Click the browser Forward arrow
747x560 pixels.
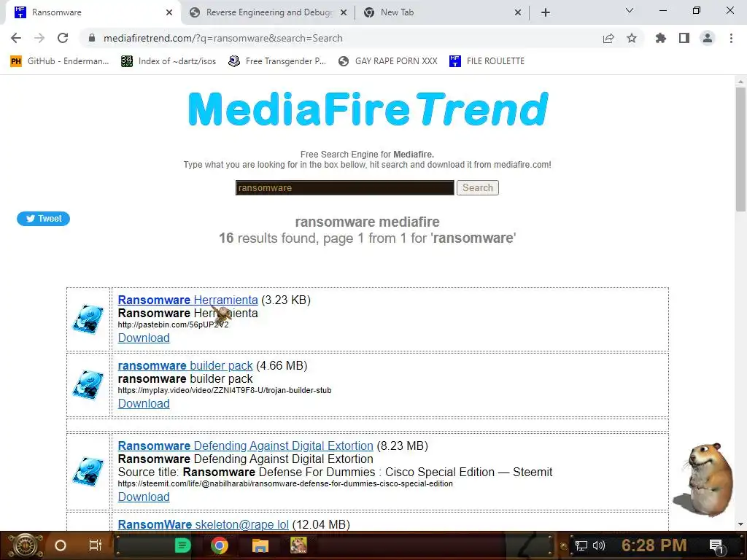pyautogui.click(x=39, y=38)
